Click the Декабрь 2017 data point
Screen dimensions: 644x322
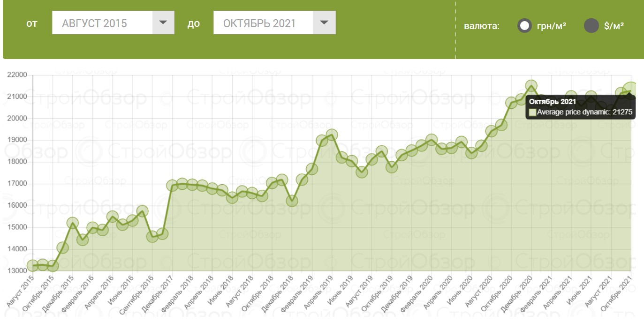click(x=172, y=186)
